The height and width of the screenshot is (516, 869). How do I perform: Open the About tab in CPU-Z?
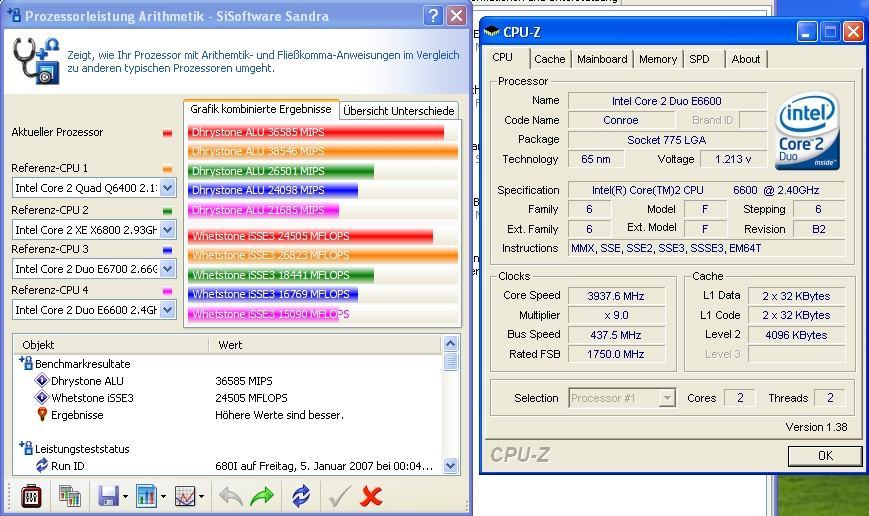pos(745,59)
